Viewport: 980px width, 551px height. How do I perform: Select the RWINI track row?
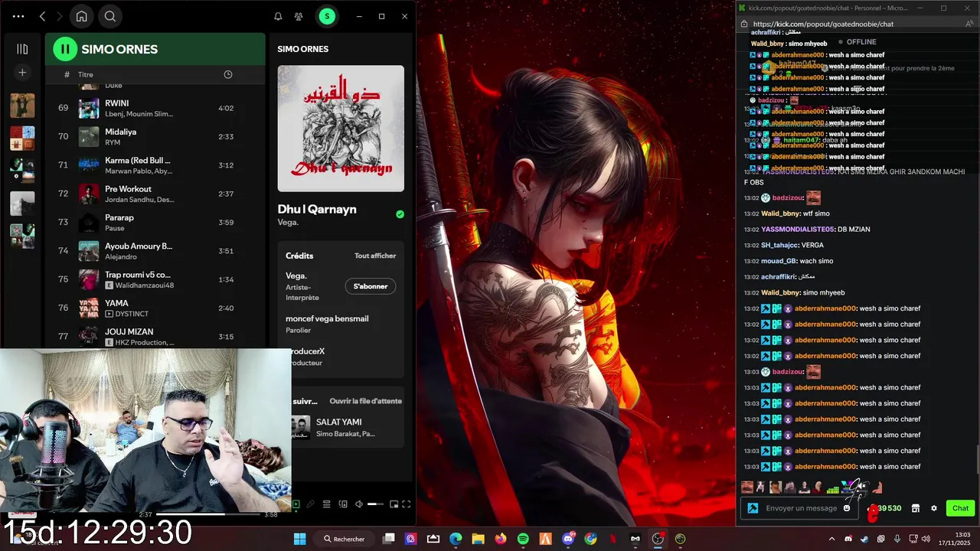pos(155,108)
